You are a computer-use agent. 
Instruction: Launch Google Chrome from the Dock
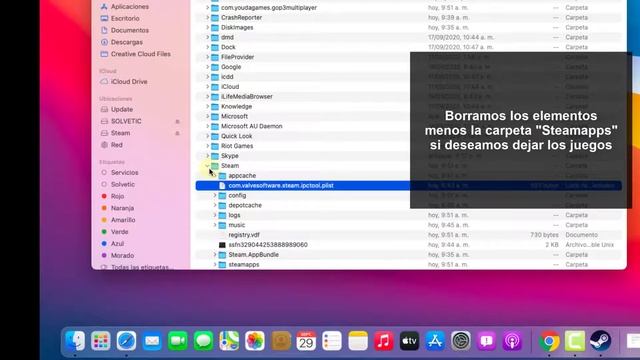(549, 341)
